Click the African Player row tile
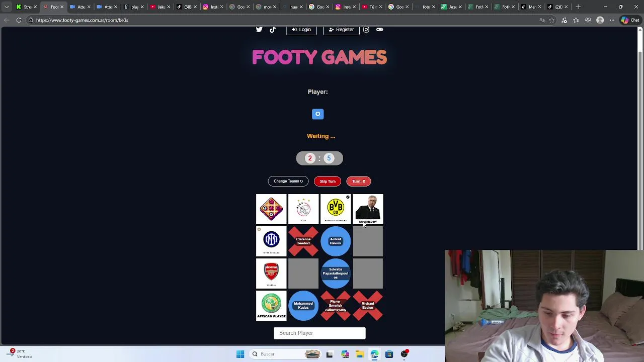This screenshot has width=644, height=362. tap(271, 306)
